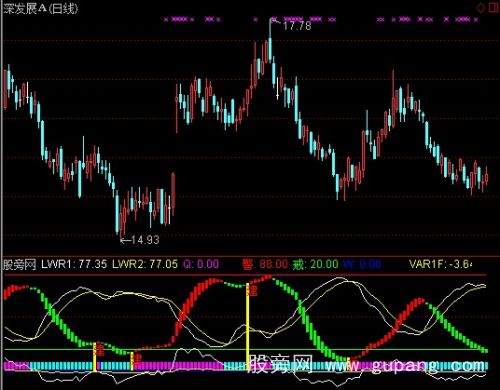Click the red diamond icon at top right
The width and height of the screenshot is (500, 390).
point(480,8)
